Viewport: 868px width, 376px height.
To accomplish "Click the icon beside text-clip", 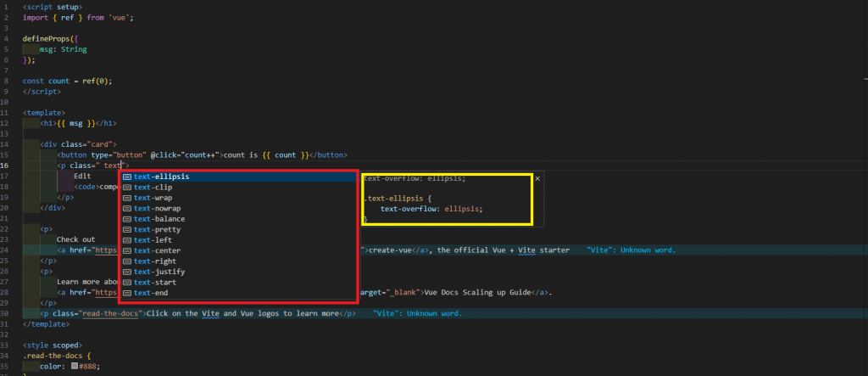I will pos(127,188).
